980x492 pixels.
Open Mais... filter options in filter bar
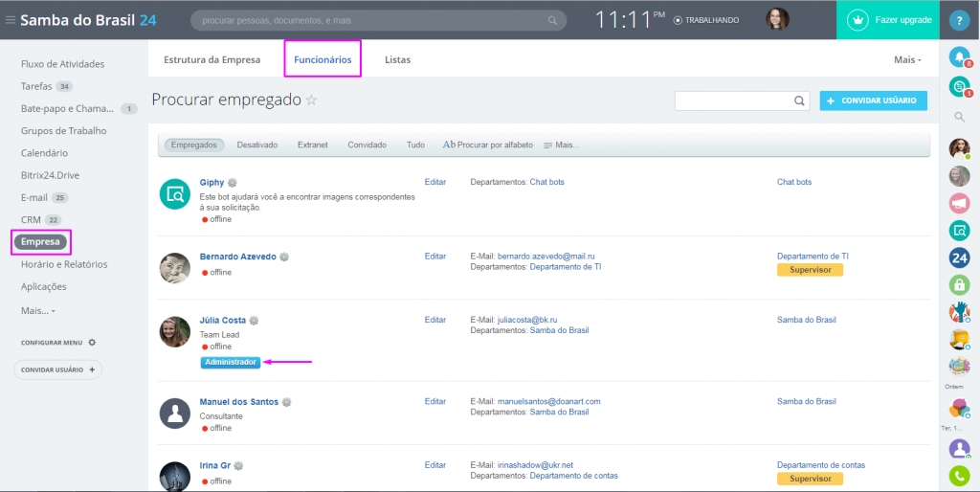pyautogui.click(x=561, y=145)
